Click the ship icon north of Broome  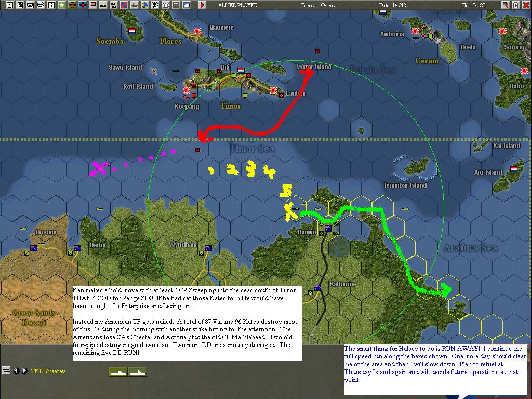(x=23, y=228)
